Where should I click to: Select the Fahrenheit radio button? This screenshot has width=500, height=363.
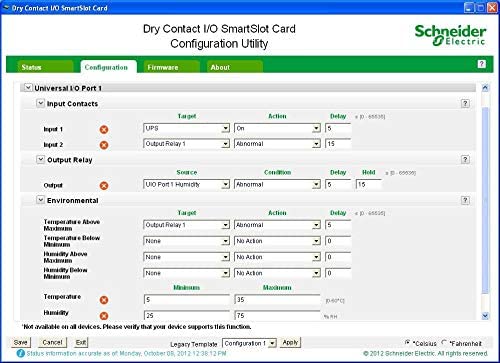pos(444,342)
